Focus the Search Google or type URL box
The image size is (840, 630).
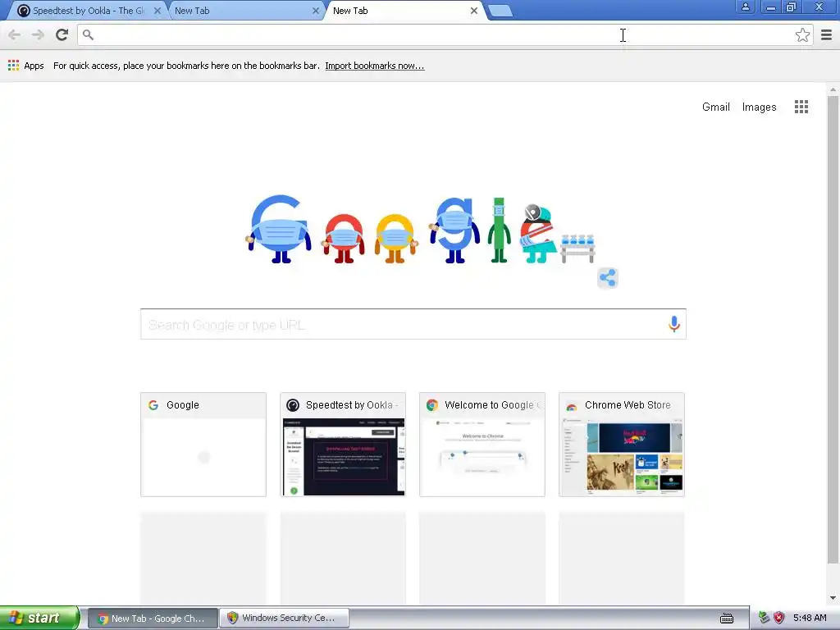[x=413, y=324]
